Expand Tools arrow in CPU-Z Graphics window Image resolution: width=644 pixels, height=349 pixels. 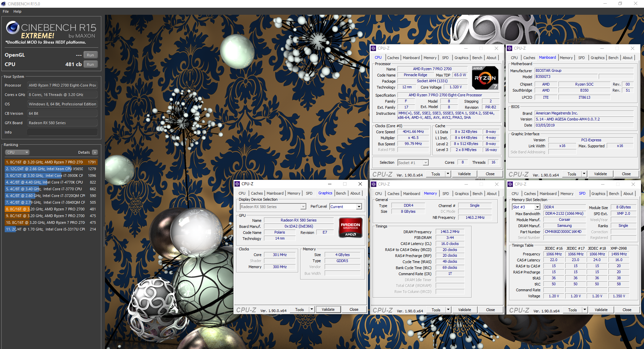click(312, 309)
